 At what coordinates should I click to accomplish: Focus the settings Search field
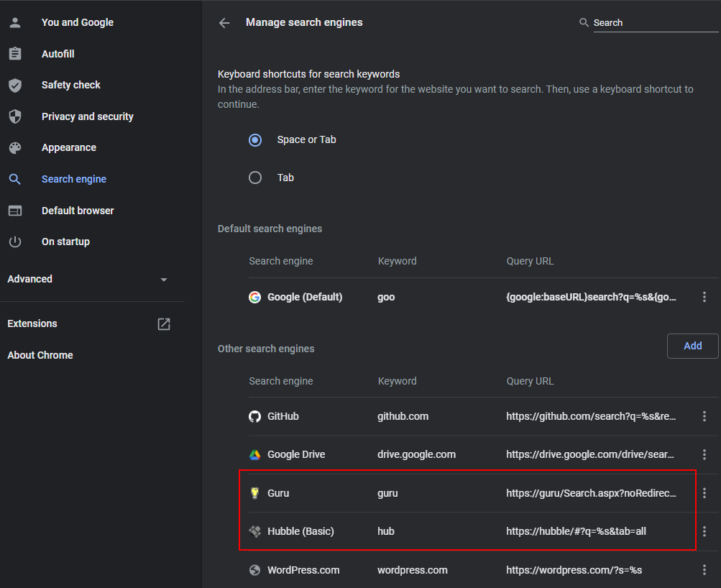coord(656,22)
